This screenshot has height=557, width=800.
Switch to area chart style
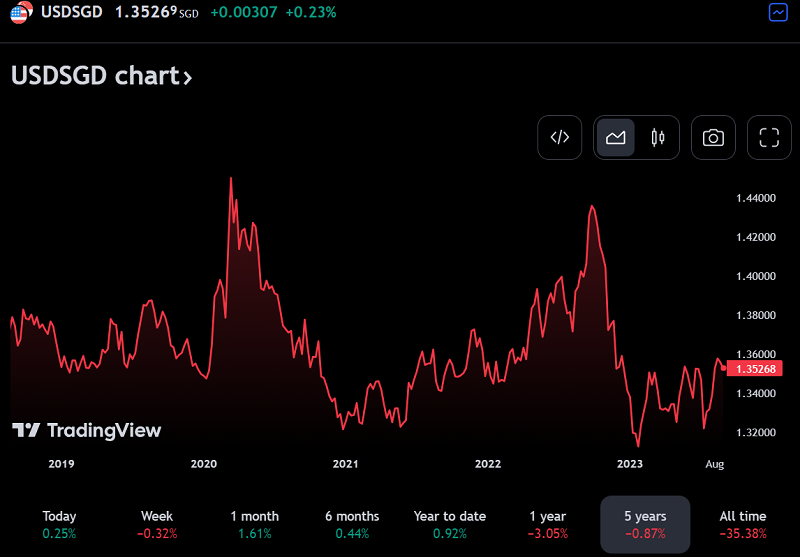click(x=616, y=138)
